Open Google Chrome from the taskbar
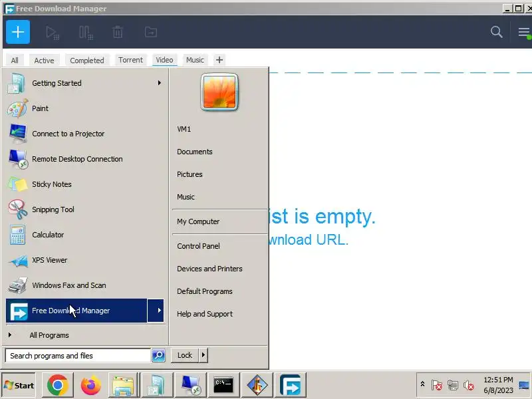This screenshot has height=399, width=532. (57, 385)
